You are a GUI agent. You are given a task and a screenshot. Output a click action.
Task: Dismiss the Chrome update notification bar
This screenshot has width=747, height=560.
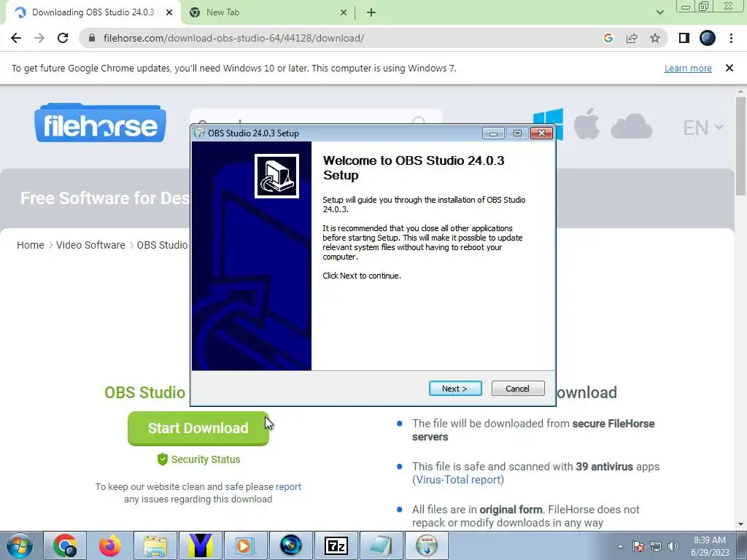(729, 68)
